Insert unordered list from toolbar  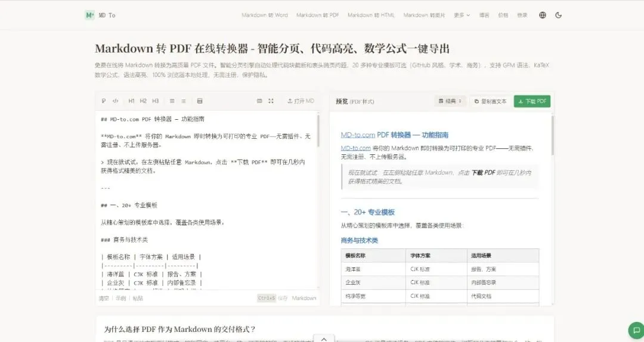point(172,101)
